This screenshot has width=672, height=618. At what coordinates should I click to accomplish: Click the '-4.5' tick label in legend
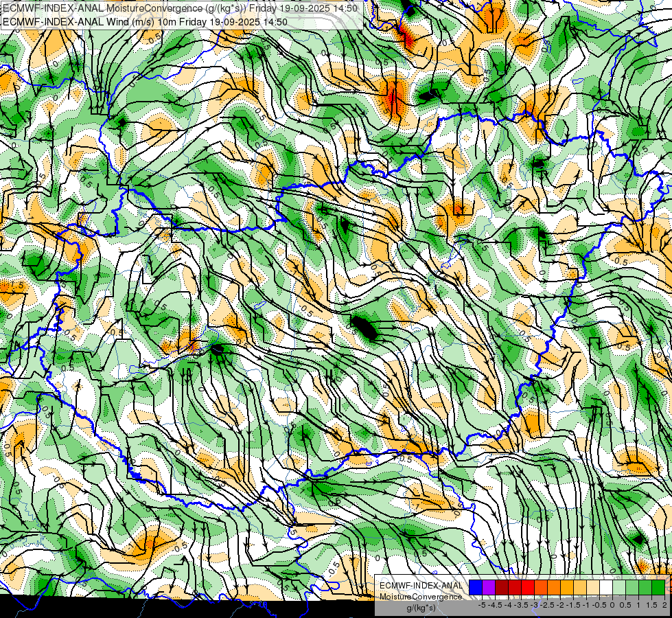click(x=495, y=605)
